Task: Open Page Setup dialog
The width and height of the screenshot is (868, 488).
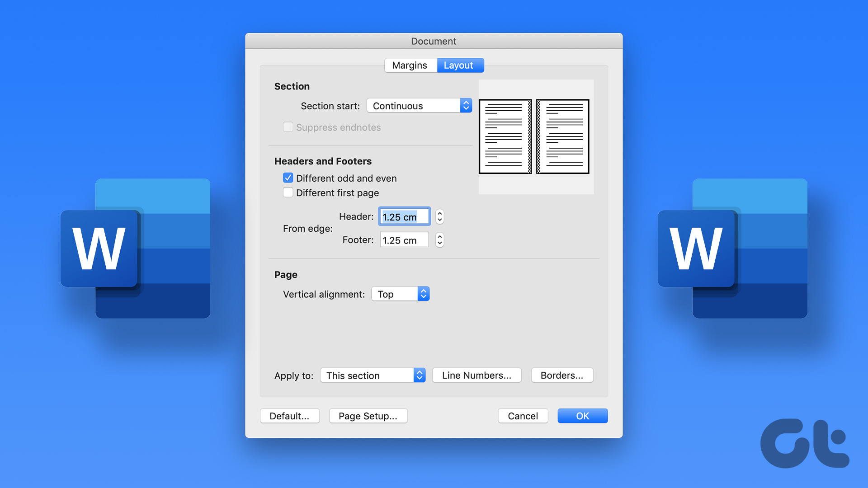Action: 368,416
